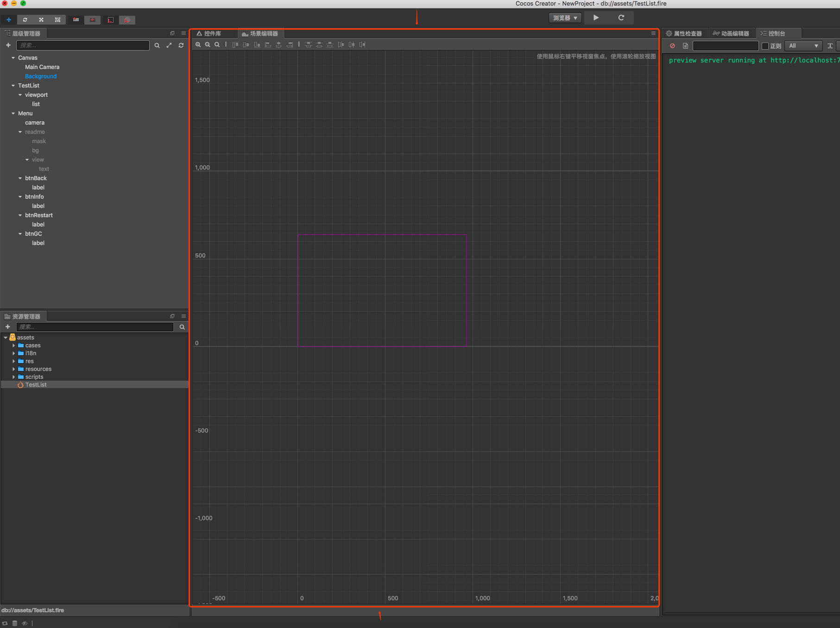This screenshot has width=840, height=628.
Task: Toggle center anchor mode button
Action: (x=93, y=20)
